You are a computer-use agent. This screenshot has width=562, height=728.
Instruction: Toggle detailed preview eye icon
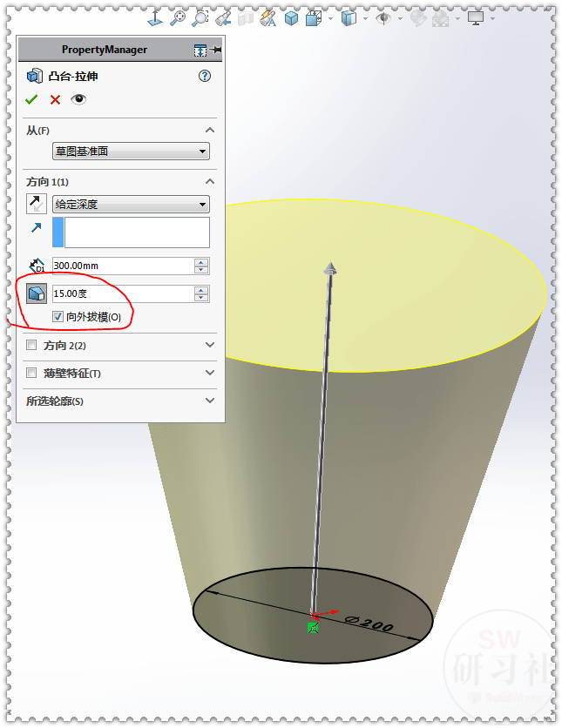pyautogui.click(x=78, y=99)
